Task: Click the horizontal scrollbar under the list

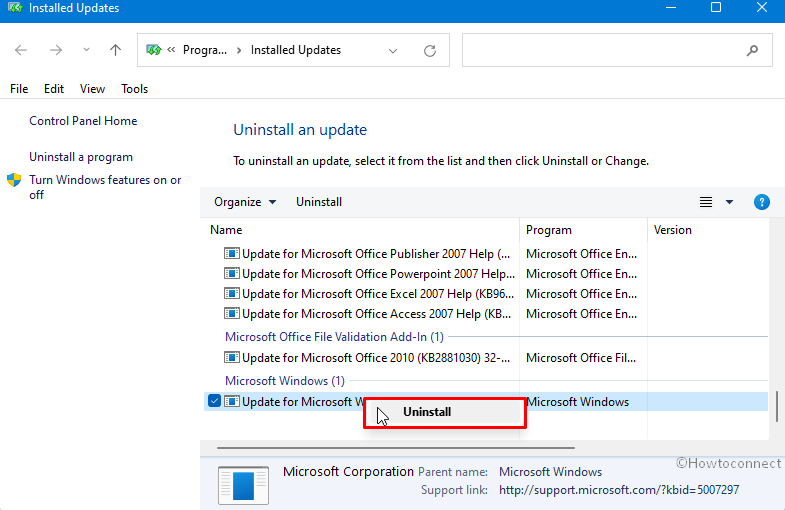Action: point(396,448)
